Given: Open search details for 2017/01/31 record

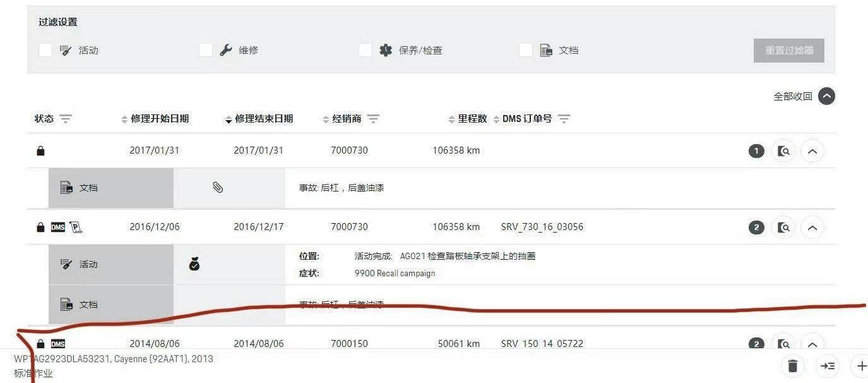Looking at the screenshot, I should (x=783, y=151).
